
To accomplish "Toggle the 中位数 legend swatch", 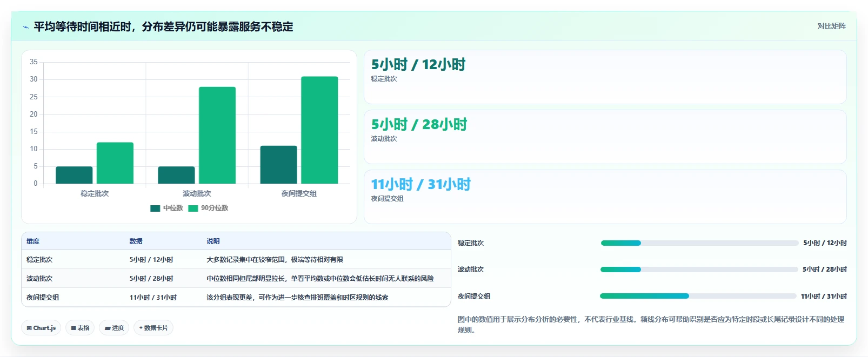I will pyautogui.click(x=155, y=208).
